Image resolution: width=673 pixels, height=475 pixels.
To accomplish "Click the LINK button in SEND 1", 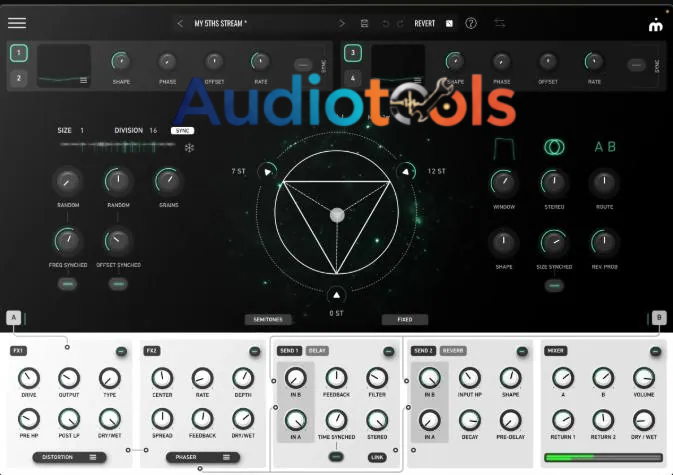I will pyautogui.click(x=377, y=457).
